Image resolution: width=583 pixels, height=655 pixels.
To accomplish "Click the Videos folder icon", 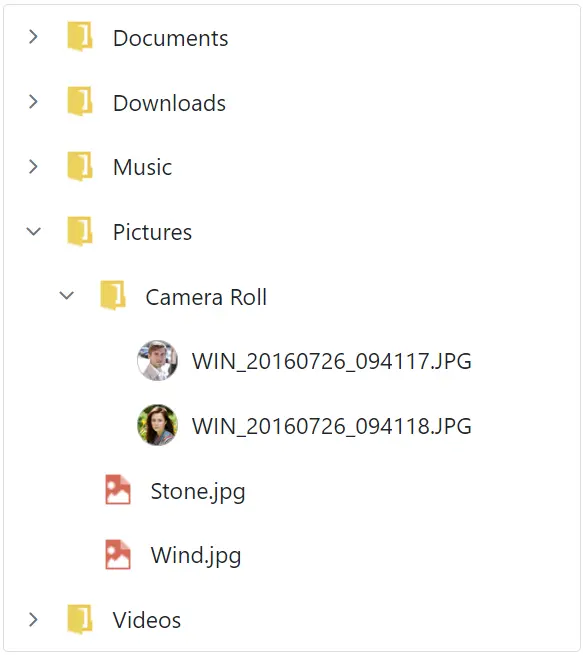I will coord(80,619).
